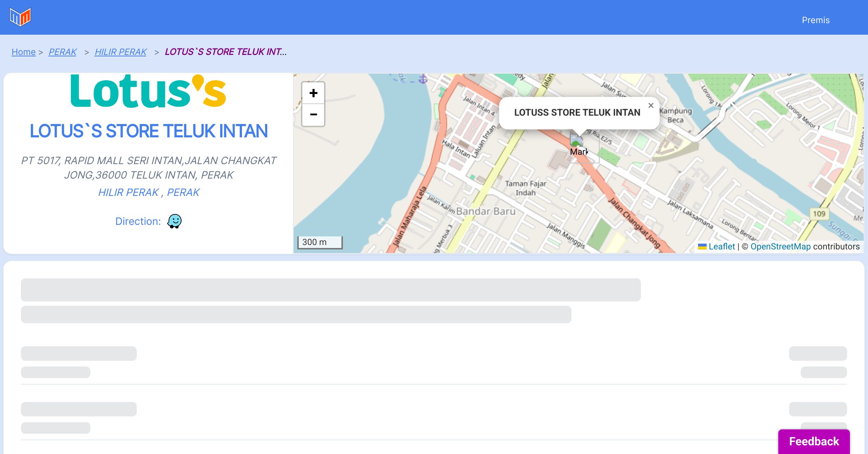Click the map marker icon
This screenshot has width=868, height=454.
click(x=579, y=147)
